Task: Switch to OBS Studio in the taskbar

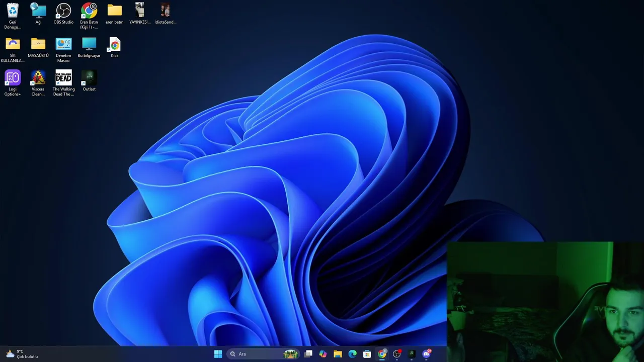Action: click(x=397, y=354)
